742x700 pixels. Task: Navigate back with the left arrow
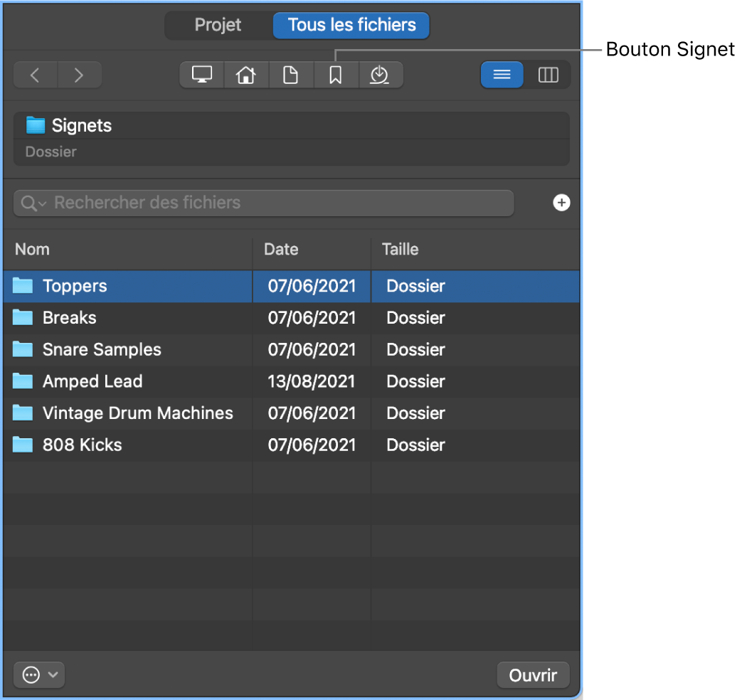(x=35, y=75)
